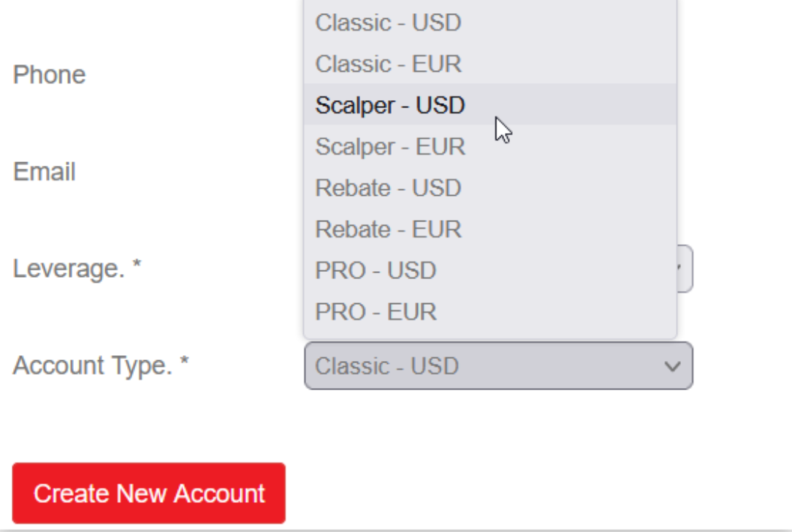This screenshot has width=792, height=532.
Task: Pick the highlighted Scalper - USD option
Action: point(390,105)
